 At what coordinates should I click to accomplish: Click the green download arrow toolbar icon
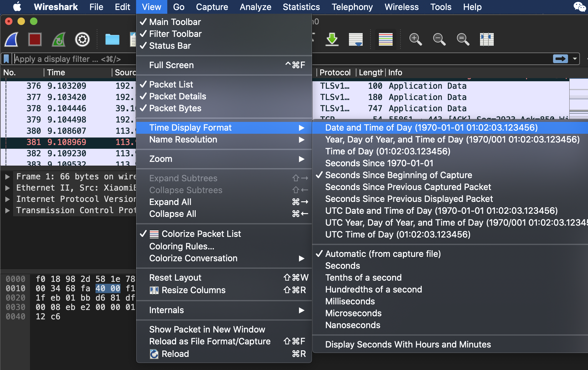tap(332, 39)
